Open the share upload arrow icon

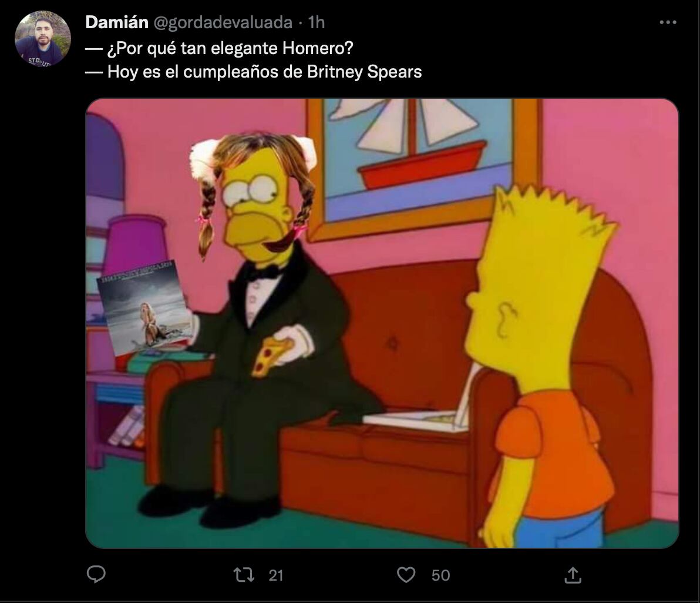(x=573, y=575)
